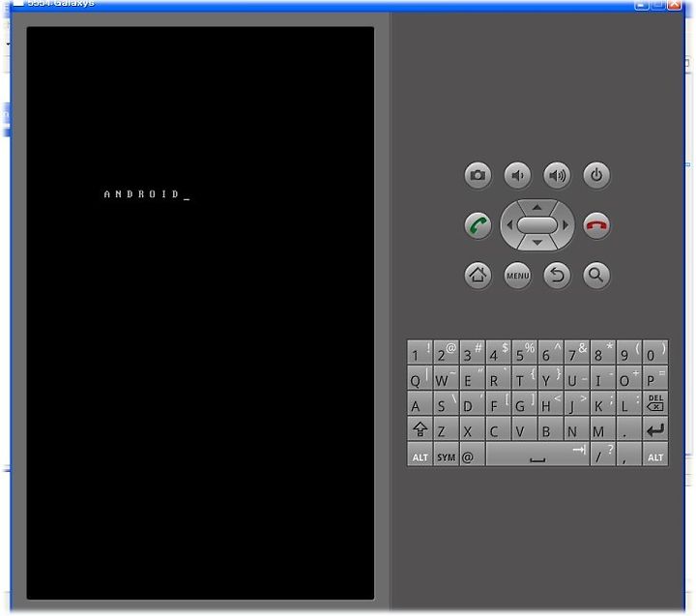
Task: Tap the T key
Action: click(524, 377)
